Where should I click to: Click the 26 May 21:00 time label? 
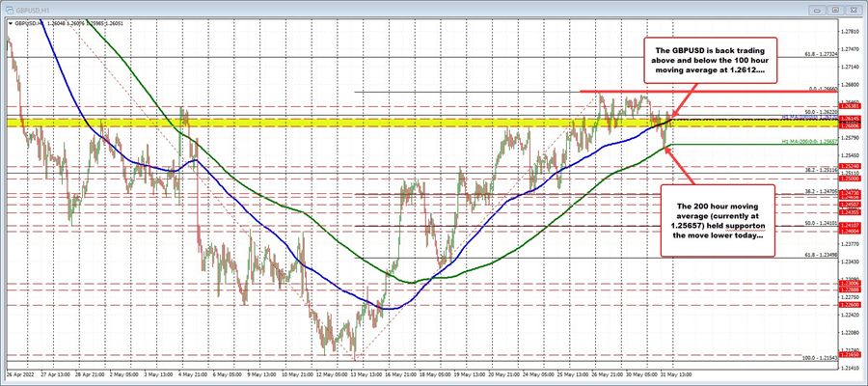[607, 373]
